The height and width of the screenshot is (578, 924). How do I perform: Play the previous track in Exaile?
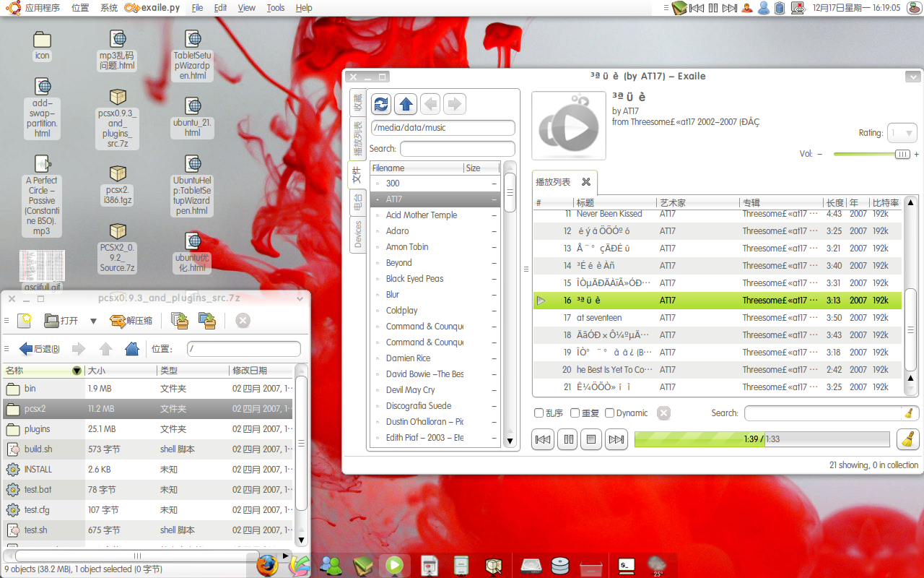(x=542, y=439)
